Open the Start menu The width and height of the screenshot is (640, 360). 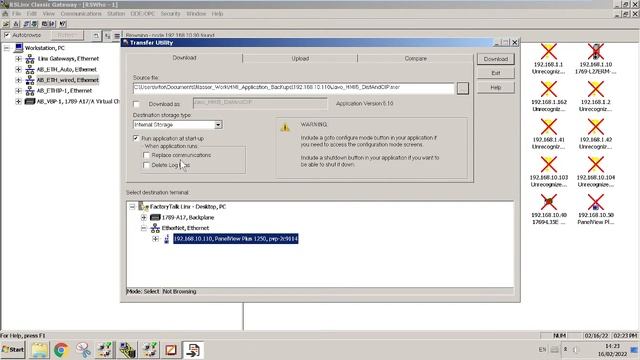click(13, 350)
